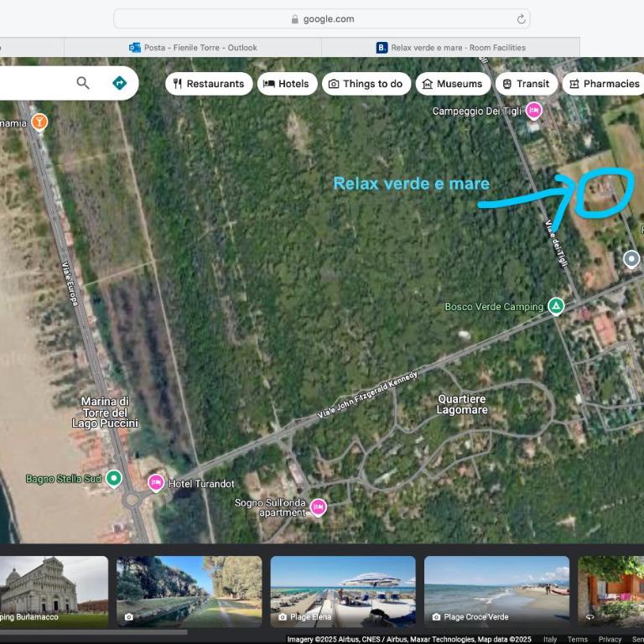Click the Campeggio Dei Tigli text label

476,112
